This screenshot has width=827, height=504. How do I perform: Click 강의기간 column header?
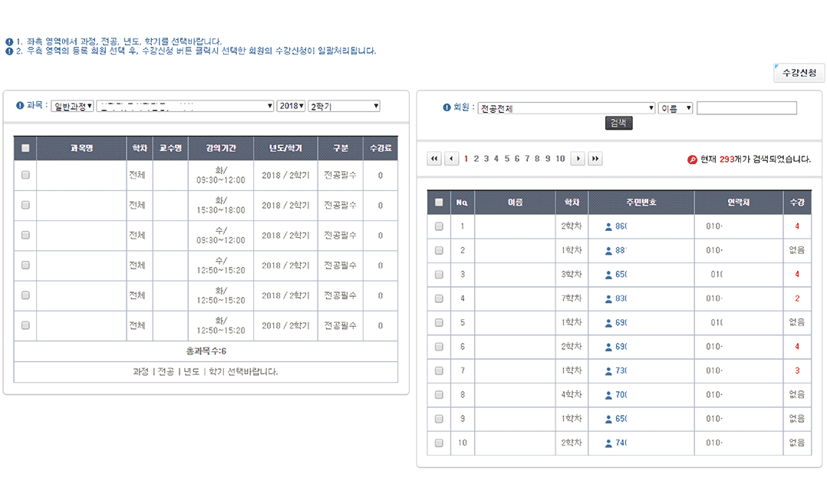pyautogui.click(x=221, y=148)
